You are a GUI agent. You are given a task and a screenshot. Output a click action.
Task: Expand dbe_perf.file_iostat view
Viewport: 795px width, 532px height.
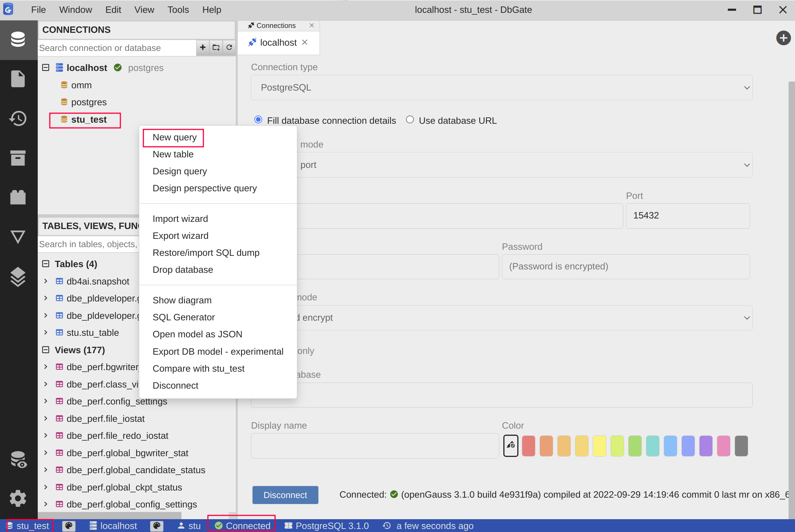46,418
